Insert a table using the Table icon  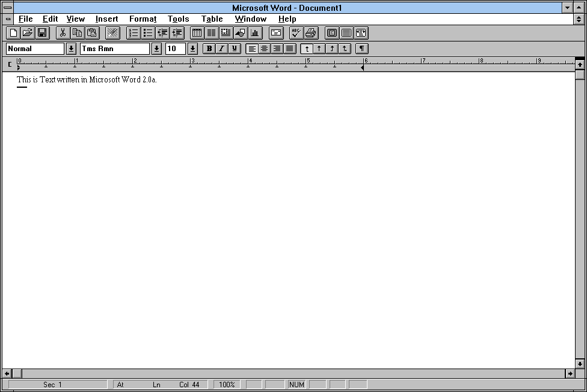197,33
